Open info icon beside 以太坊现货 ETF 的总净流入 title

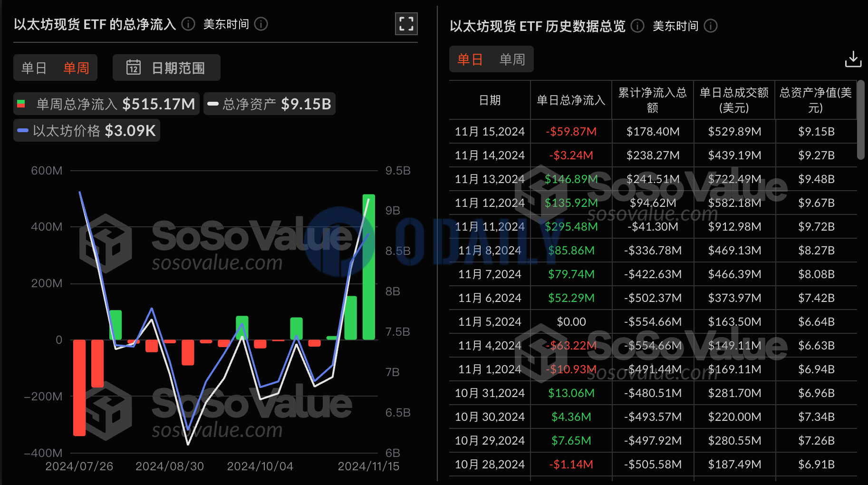188,24
